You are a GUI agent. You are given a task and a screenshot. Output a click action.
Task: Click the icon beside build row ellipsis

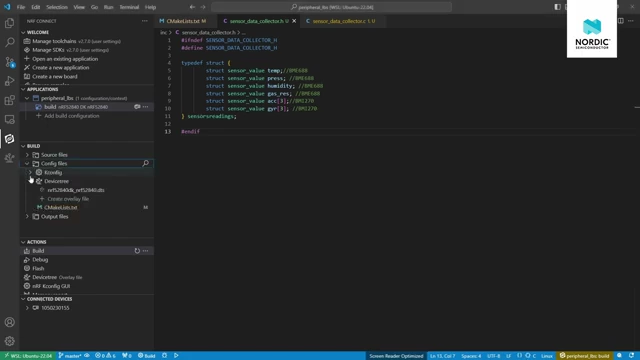click(x=137, y=107)
